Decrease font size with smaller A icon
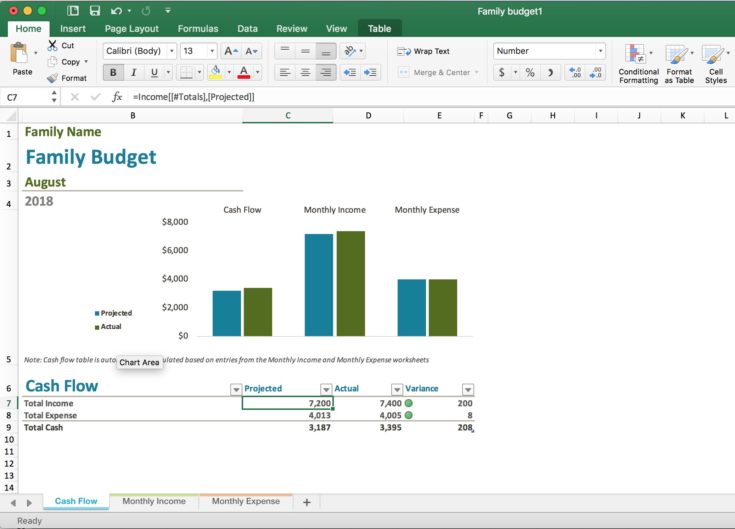The width and height of the screenshot is (735, 529). pos(251,51)
